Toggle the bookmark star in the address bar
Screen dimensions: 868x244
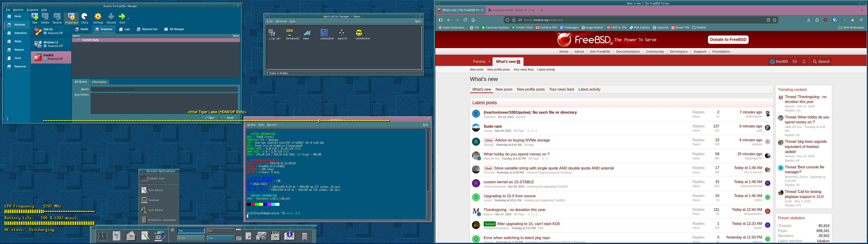coord(775,20)
